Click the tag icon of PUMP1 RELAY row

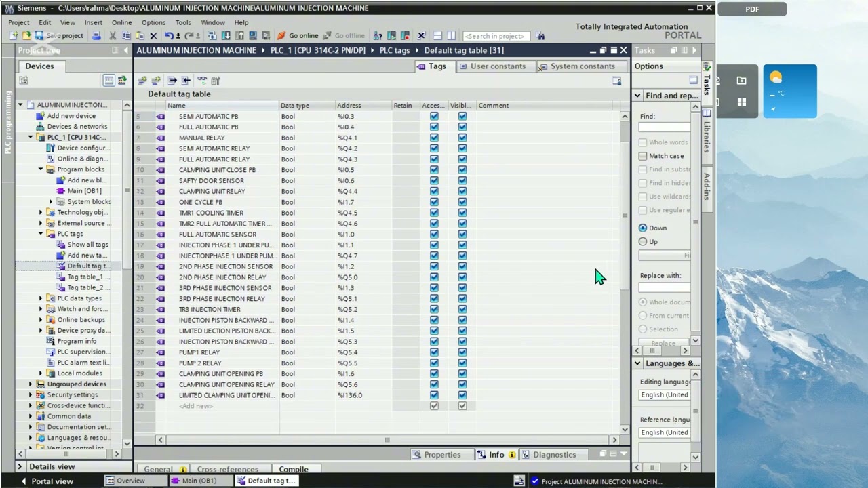coord(161,352)
